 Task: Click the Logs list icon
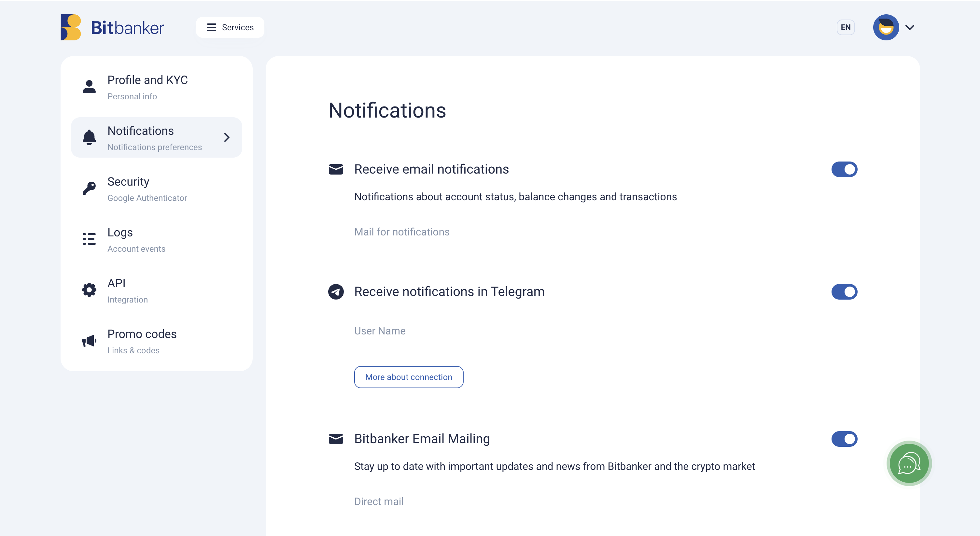pos(89,239)
